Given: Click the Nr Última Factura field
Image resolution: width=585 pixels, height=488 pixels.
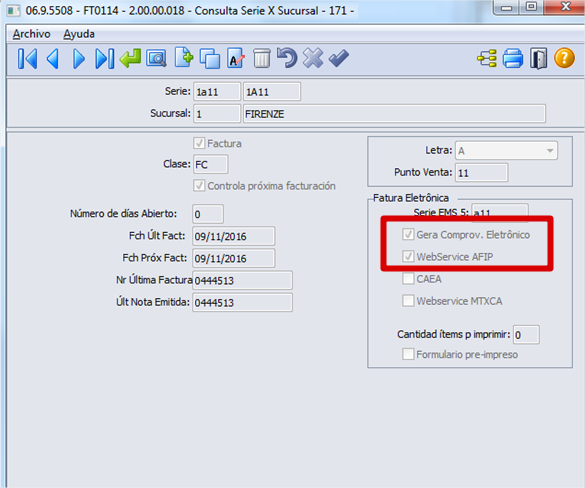Looking at the screenshot, I should tap(242, 280).
